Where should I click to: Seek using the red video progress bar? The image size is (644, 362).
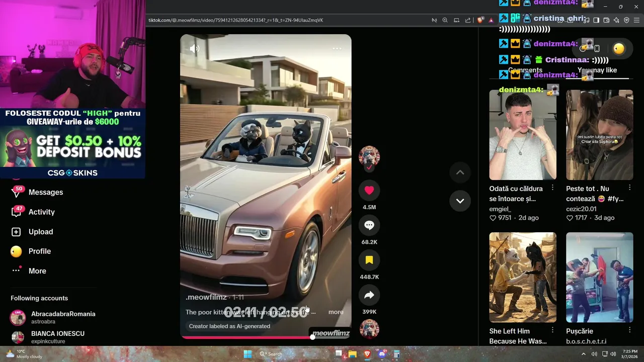[x=266, y=337]
